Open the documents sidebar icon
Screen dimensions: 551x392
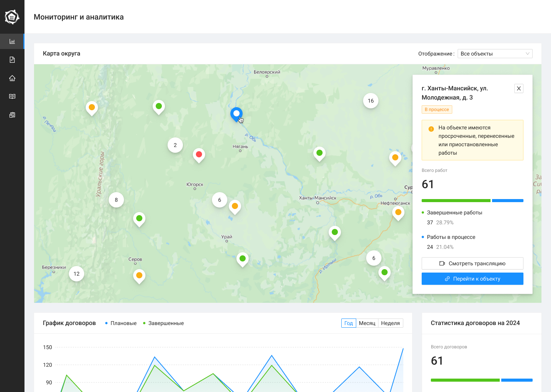[12, 60]
